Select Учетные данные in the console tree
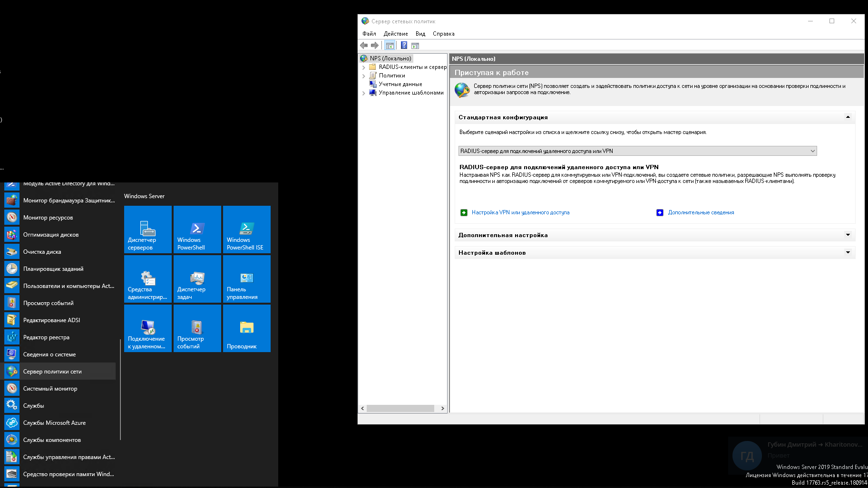The image size is (868, 488). point(400,84)
